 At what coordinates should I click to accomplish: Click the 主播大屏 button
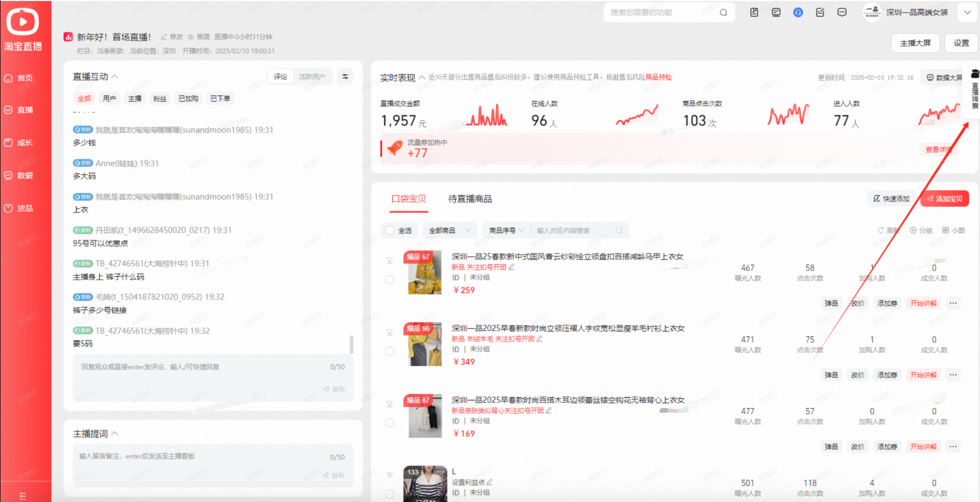click(x=915, y=43)
